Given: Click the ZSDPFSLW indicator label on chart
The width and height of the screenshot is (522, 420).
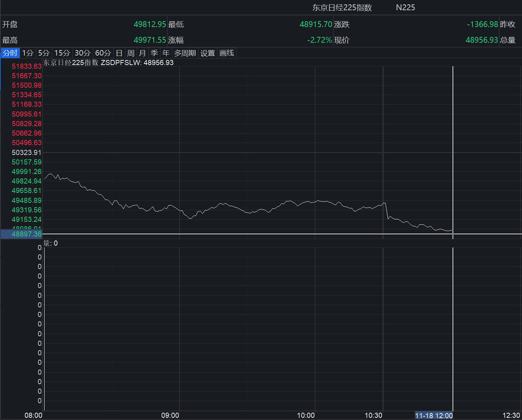Looking at the screenshot, I should [x=121, y=63].
